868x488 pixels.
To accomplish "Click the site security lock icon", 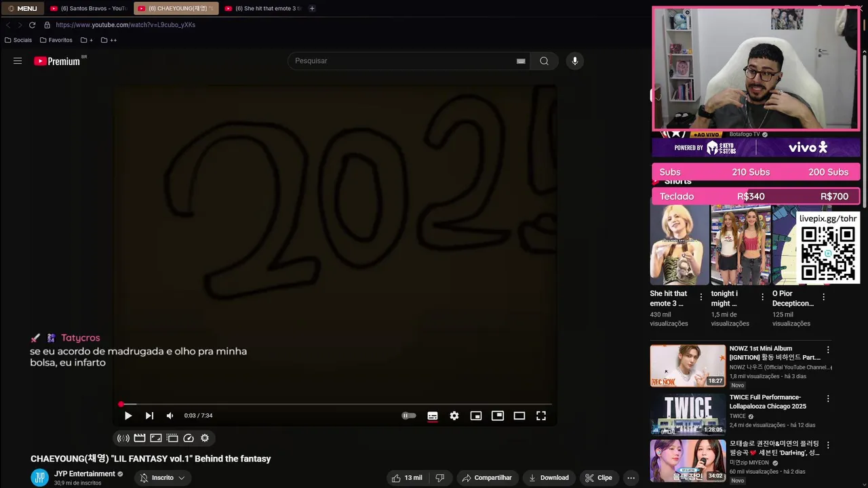I will (x=47, y=25).
